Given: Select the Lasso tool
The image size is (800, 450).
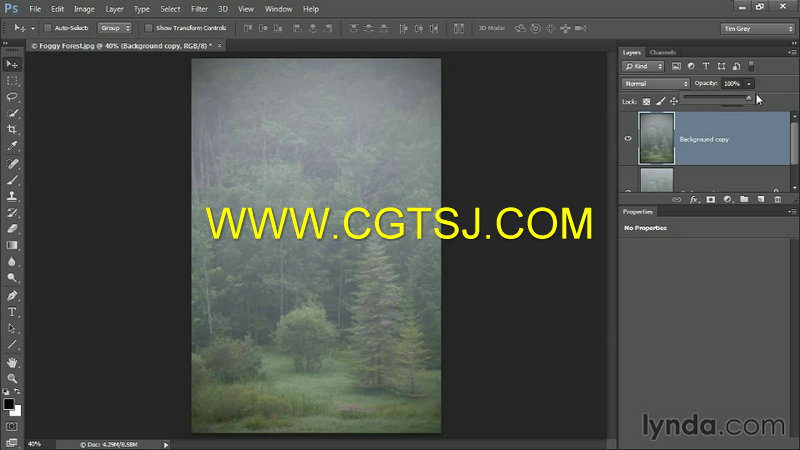Looking at the screenshot, I should [12, 97].
